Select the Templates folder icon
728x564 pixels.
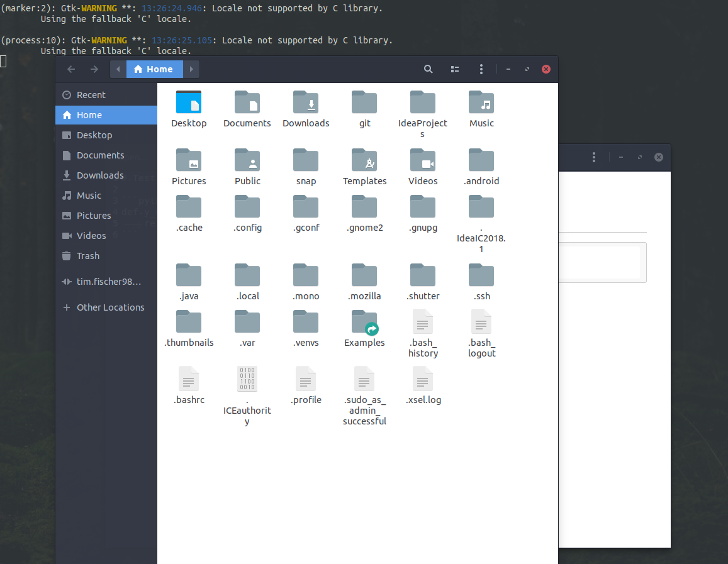tap(364, 160)
